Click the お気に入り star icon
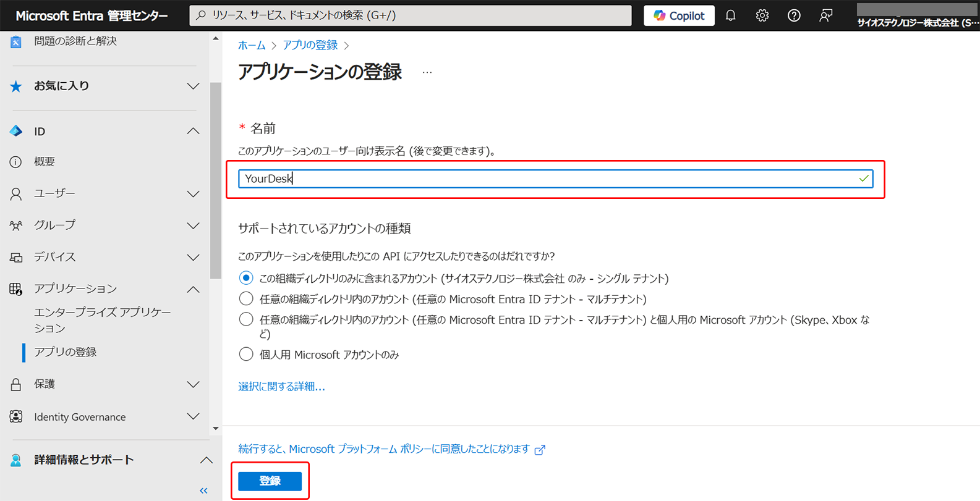Screen dimensions: 980x501 [16, 86]
